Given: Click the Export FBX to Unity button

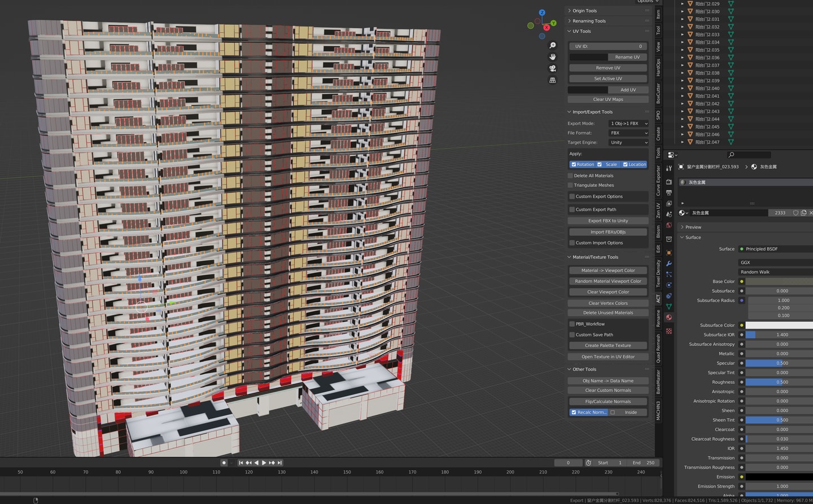Looking at the screenshot, I should click(x=608, y=221).
